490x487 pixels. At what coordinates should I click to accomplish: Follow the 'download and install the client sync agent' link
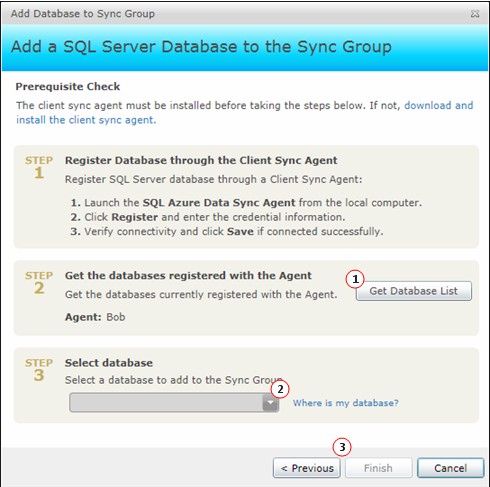(245, 113)
